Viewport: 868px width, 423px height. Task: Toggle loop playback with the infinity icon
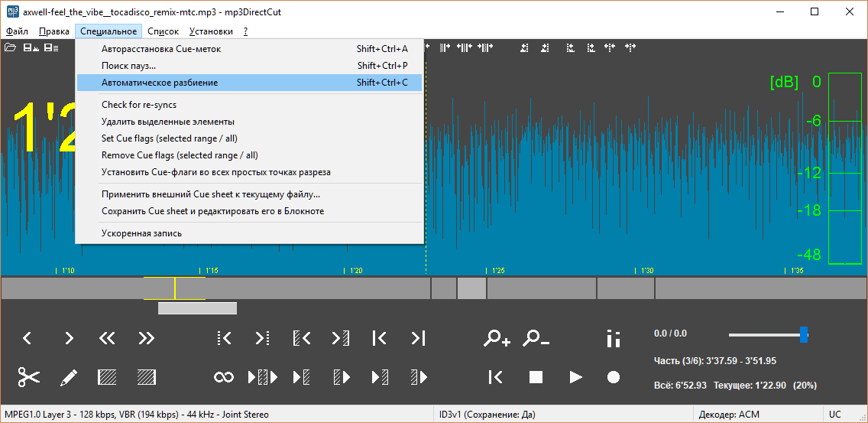(224, 378)
